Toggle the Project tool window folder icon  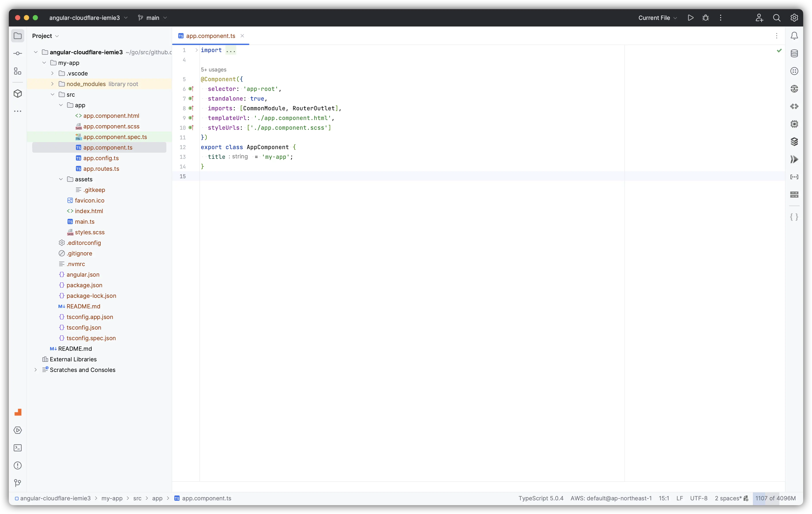pyautogui.click(x=17, y=36)
